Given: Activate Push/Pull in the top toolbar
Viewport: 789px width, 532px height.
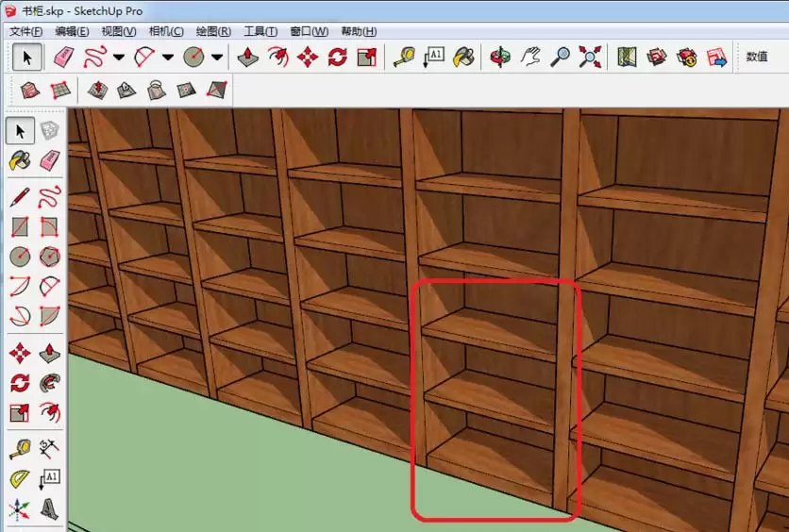Looking at the screenshot, I should (247, 57).
